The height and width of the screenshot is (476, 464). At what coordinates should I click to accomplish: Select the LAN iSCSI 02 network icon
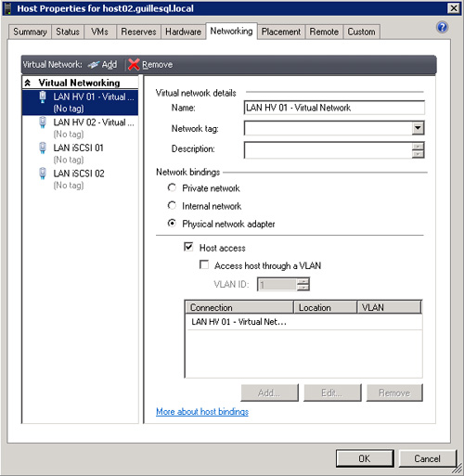(43, 174)
